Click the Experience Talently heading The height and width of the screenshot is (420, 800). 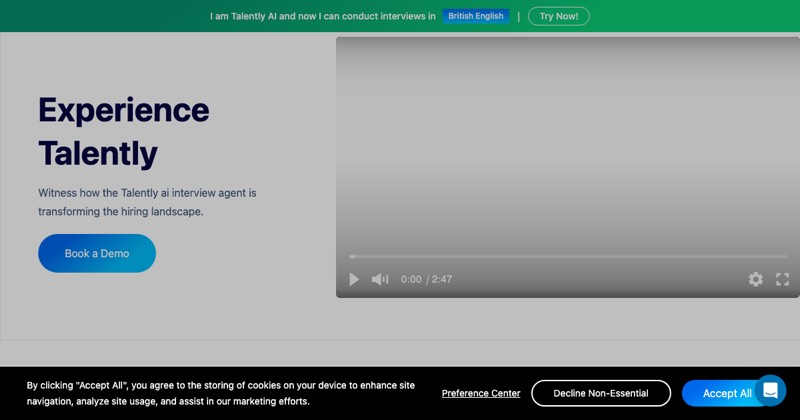coord(124,132)
